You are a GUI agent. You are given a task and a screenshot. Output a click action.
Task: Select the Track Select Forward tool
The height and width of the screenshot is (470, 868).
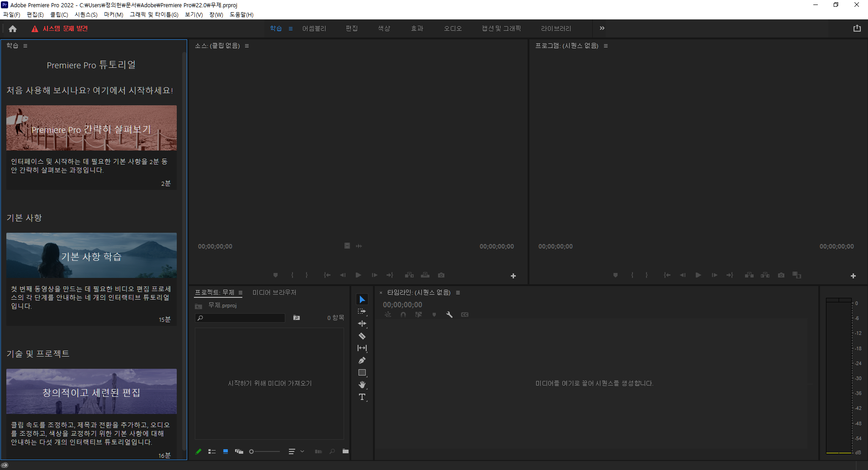tap(362, 312)
